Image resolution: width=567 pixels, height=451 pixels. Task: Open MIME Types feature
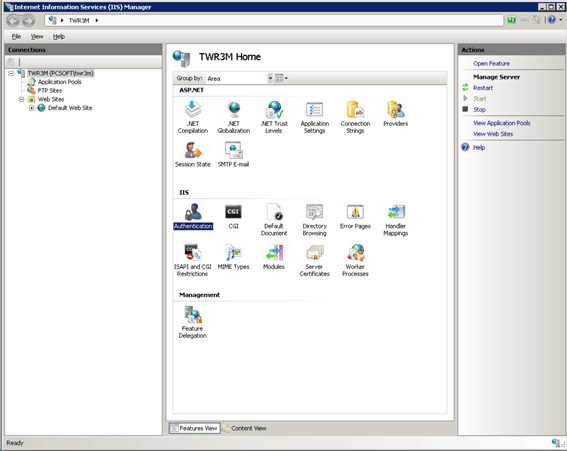coord(234,257)
